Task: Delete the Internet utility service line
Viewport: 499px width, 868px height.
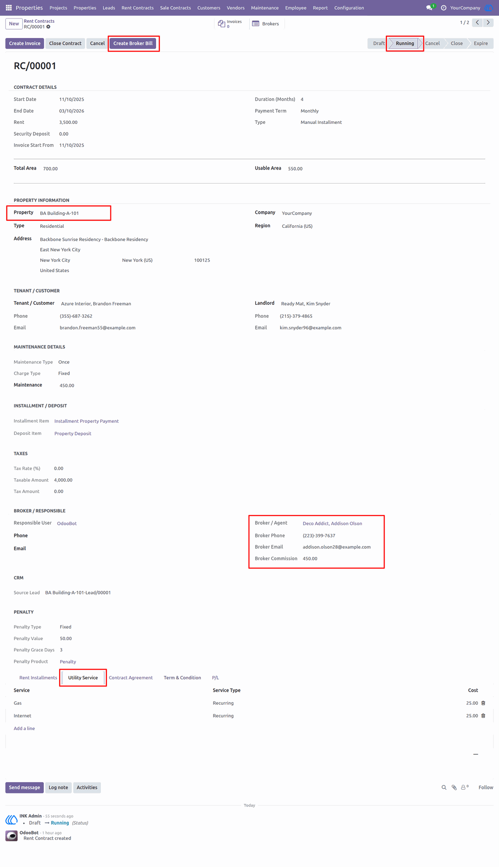Action: click(483, 716)
